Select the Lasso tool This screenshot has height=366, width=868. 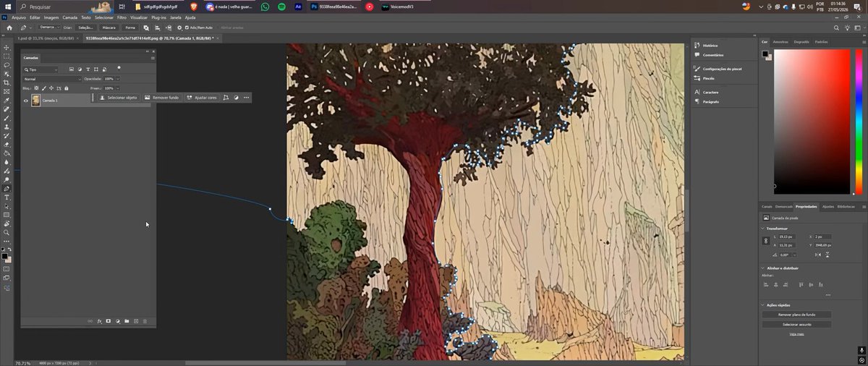point(7,65)
